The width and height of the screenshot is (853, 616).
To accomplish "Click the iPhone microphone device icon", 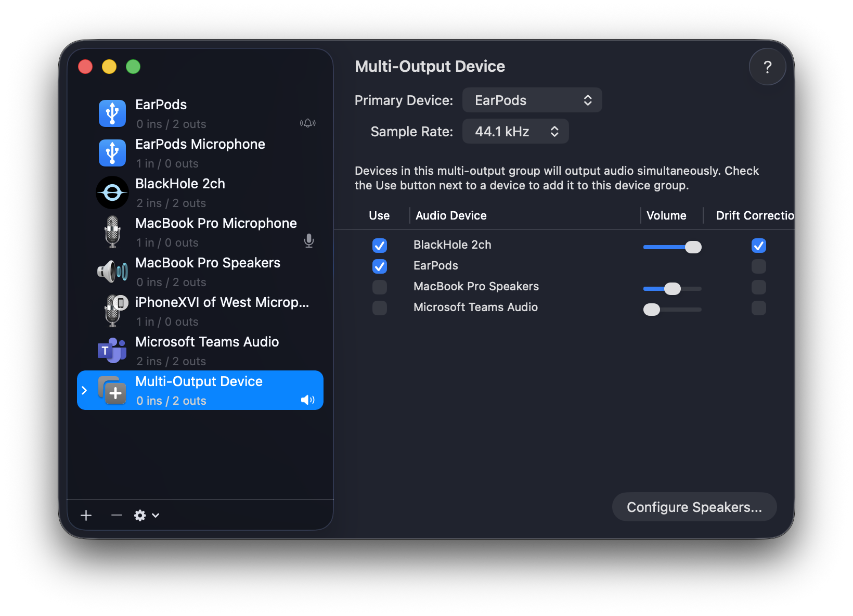I will tap(113, 311).
